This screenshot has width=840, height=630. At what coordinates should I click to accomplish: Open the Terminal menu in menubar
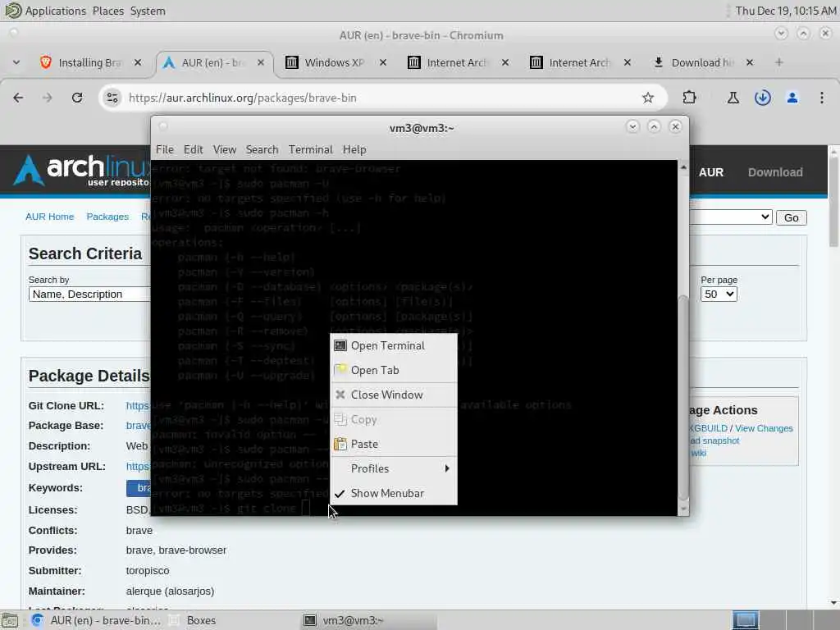(x=311, y=149)
